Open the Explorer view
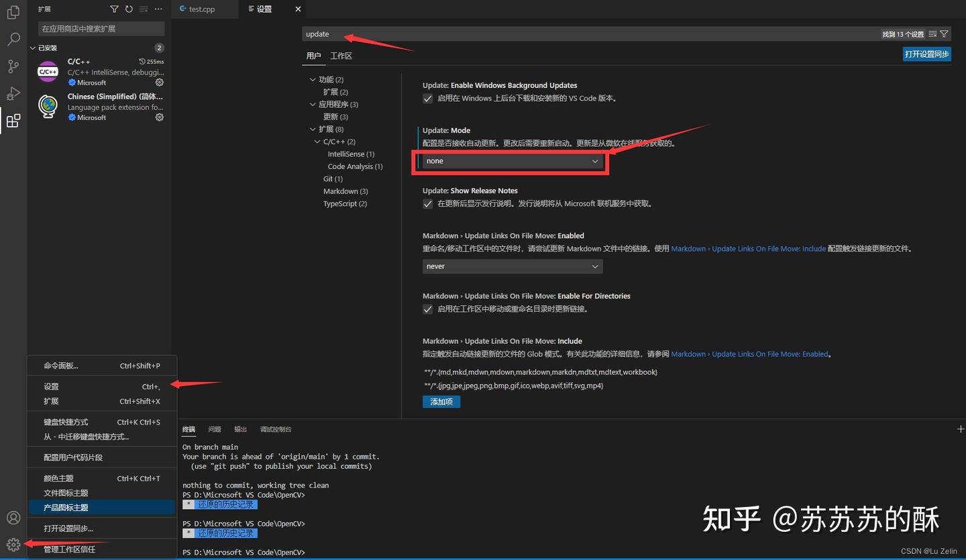The image size is (966, 560). (13, 12)
